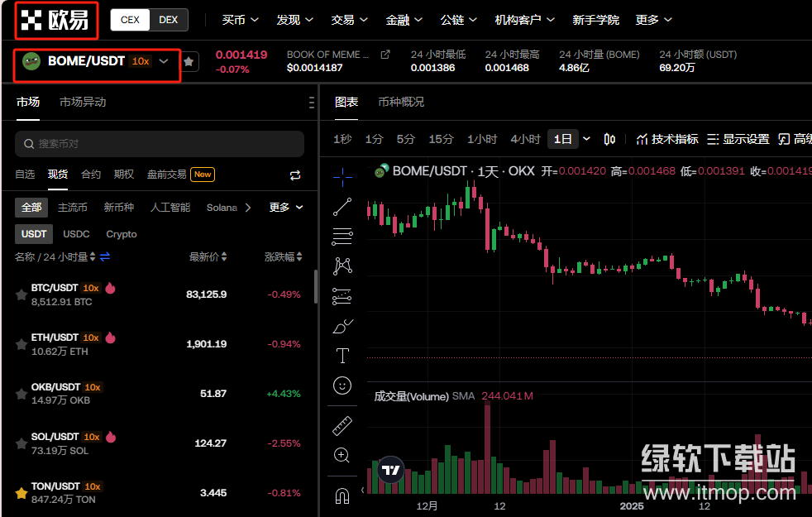Star the SOL/USDT row
This screenshot has height=517, width=812.
(21, 443)
